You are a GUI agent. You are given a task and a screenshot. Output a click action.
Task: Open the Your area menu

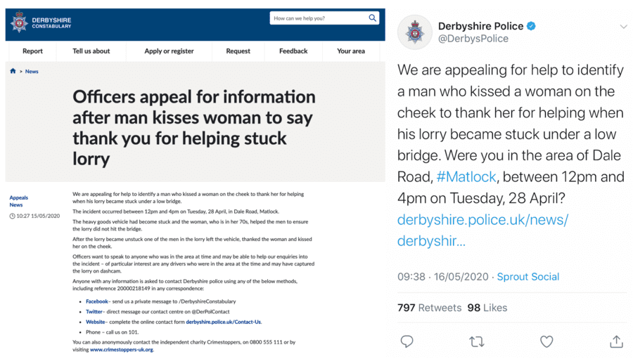(350, 51)
